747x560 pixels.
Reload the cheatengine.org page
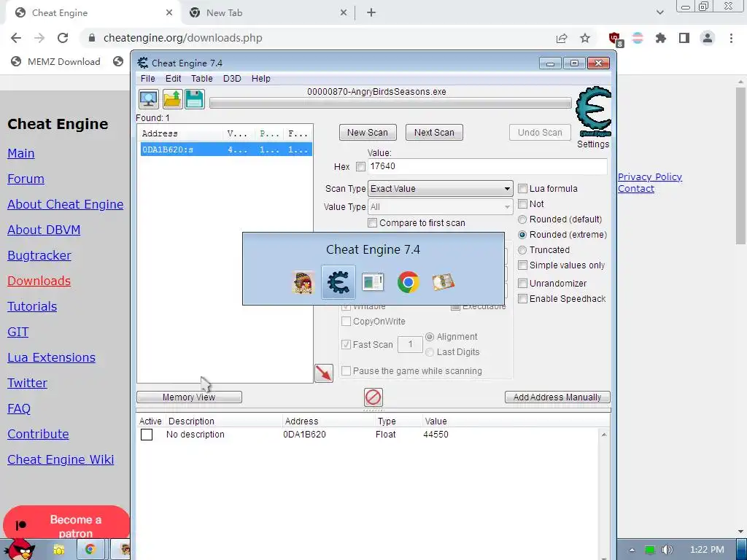[x=63, y=38]
